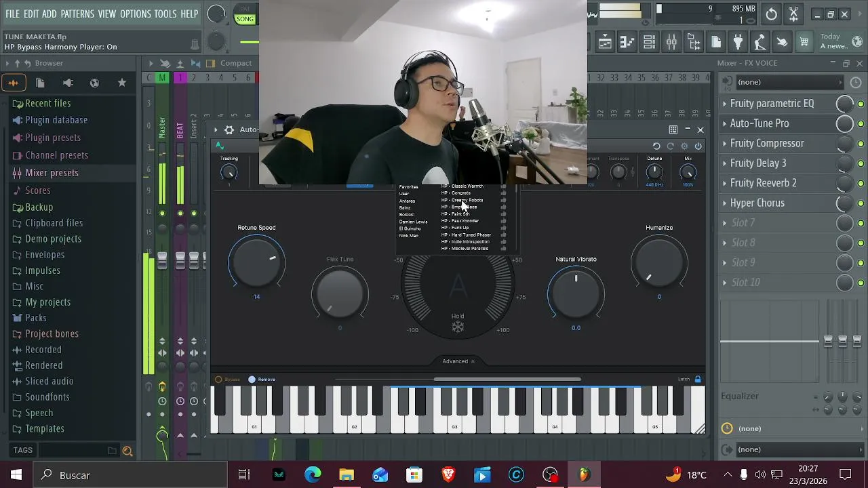Open the Mixer presets folder
The image size is (868, 488).
tap(52, 173)
